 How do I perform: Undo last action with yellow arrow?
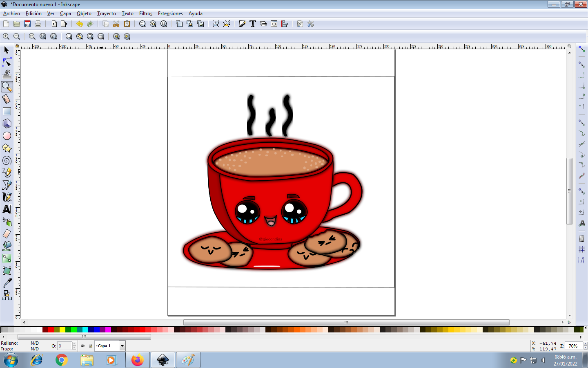click(80, 24)
